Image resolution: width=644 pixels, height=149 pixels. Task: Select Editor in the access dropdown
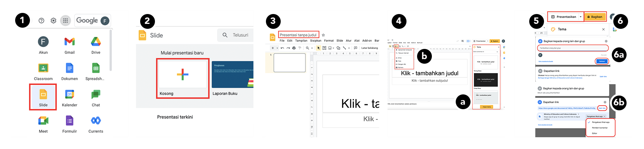[594, 133]
